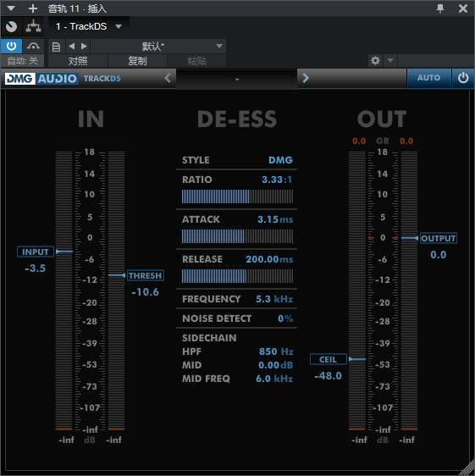Expand the arrow next to the gear
The image size is (475, 476).
390,61
